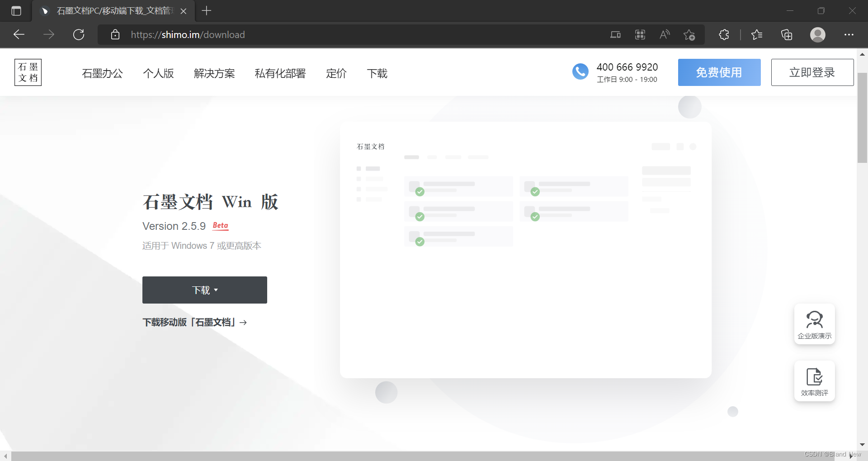Click phone number 400 666 9920

[627, 67]
